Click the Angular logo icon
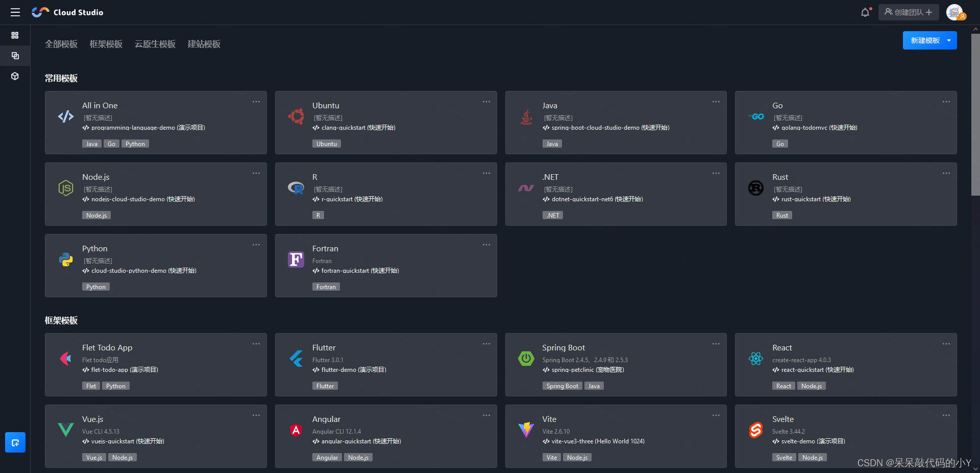This screenshot has height=473, width=980. 296,430
